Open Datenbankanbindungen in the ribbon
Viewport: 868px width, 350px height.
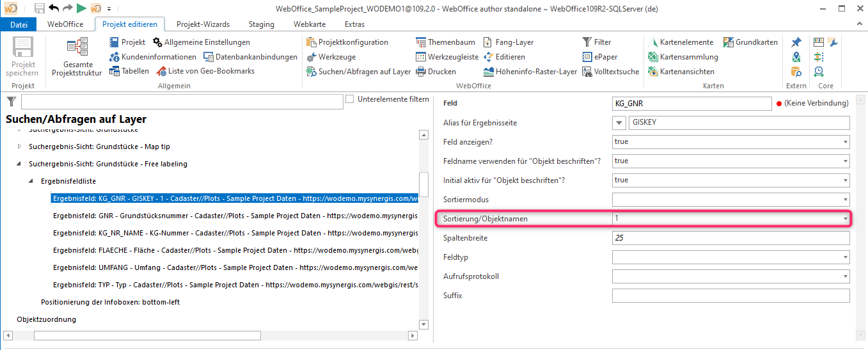[x=250, y=57]
